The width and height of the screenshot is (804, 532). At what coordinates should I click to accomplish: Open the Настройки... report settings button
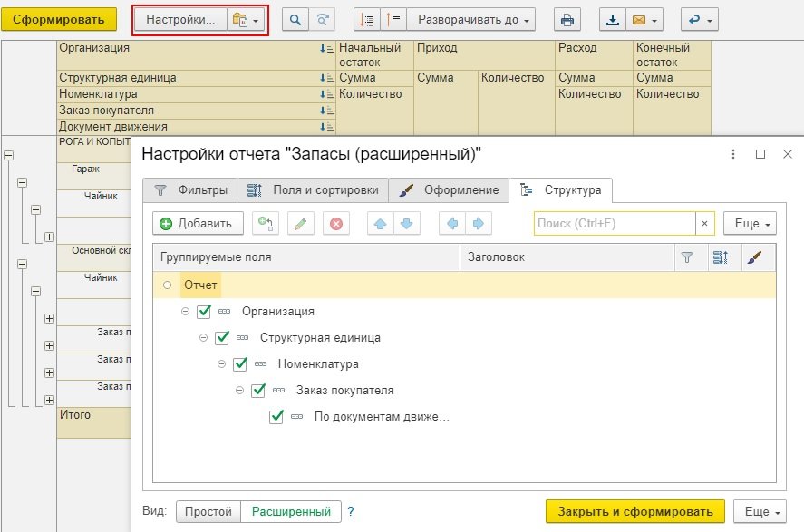pyautogui.click(x=180, y=19)
